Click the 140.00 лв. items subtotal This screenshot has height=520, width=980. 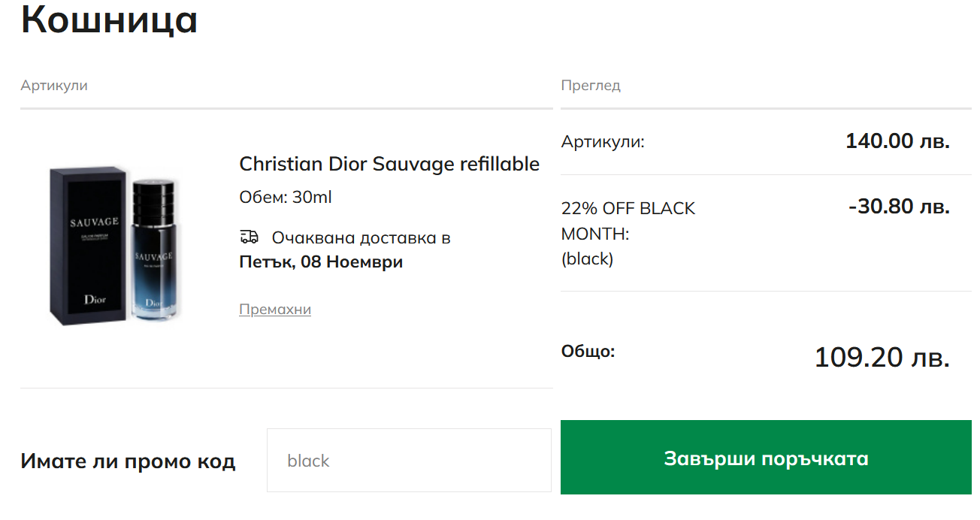coord(897,141)
